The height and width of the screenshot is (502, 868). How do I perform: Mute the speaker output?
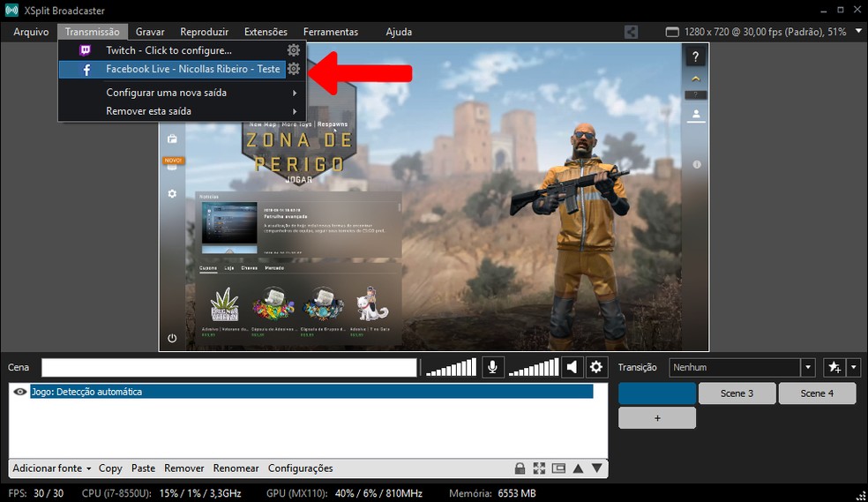coord(572,367)
